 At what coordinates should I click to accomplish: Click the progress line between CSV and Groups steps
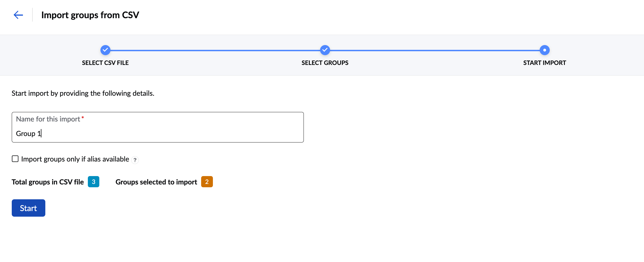(215, 50)
